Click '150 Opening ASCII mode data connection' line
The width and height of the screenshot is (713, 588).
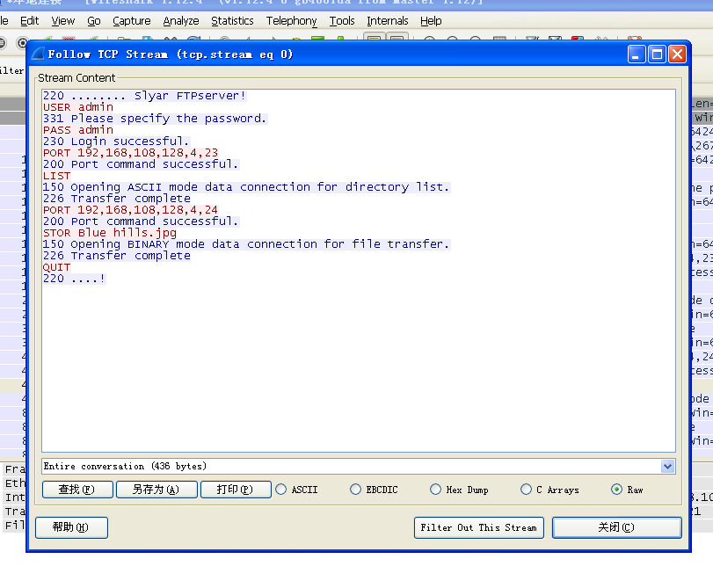[x=246, y=187]
